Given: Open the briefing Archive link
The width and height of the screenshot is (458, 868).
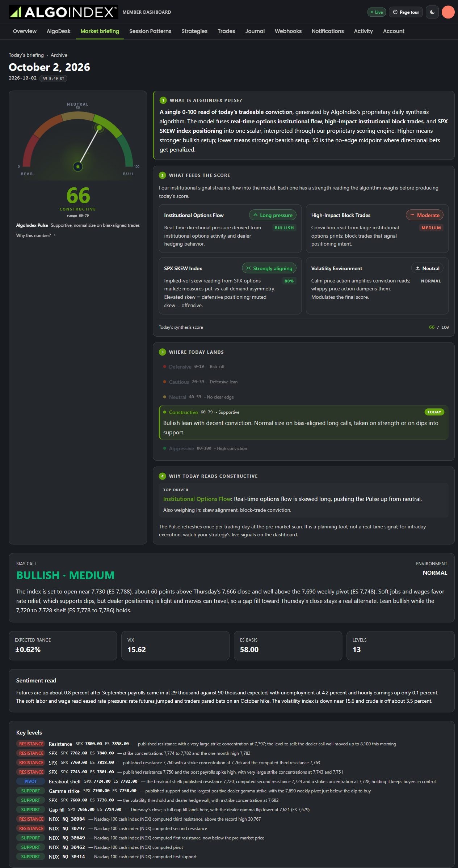Looking at the screenshot, I should (59, 55).
